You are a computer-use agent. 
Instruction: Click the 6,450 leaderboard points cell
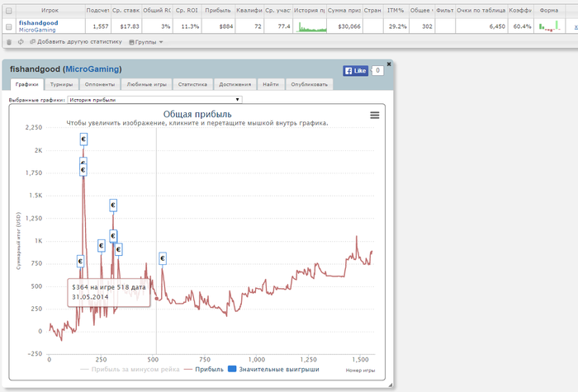[x=481, y=26]
